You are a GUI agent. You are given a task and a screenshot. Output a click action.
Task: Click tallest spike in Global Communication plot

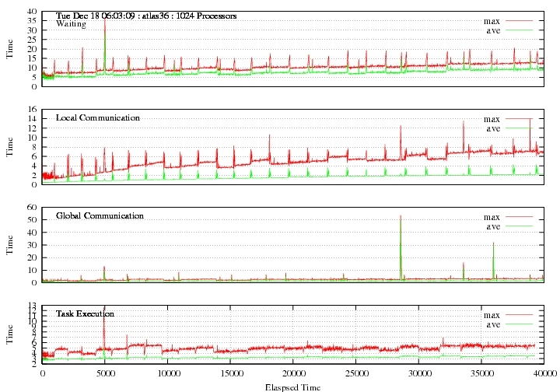(401, 218)
